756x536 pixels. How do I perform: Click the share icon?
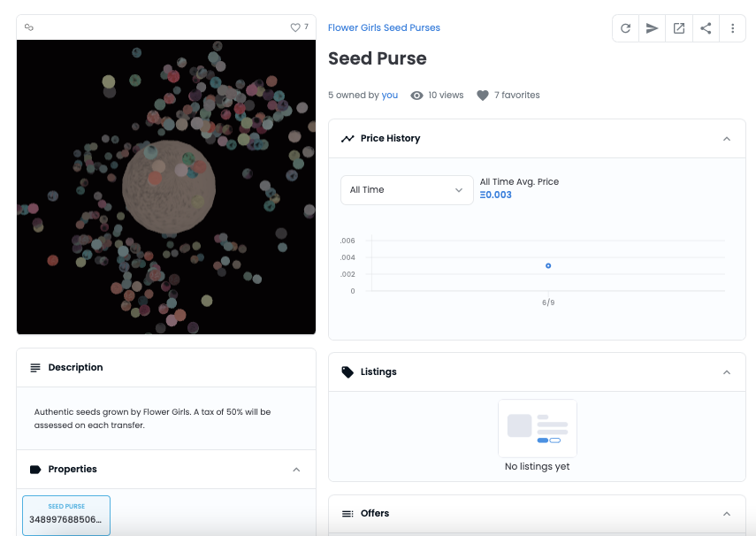[706, 28]
